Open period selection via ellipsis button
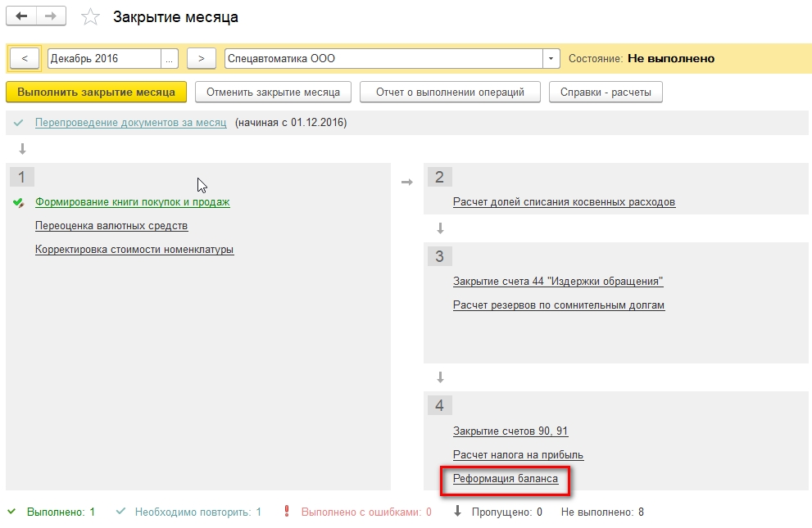The image size is (812, 528). 170,57
